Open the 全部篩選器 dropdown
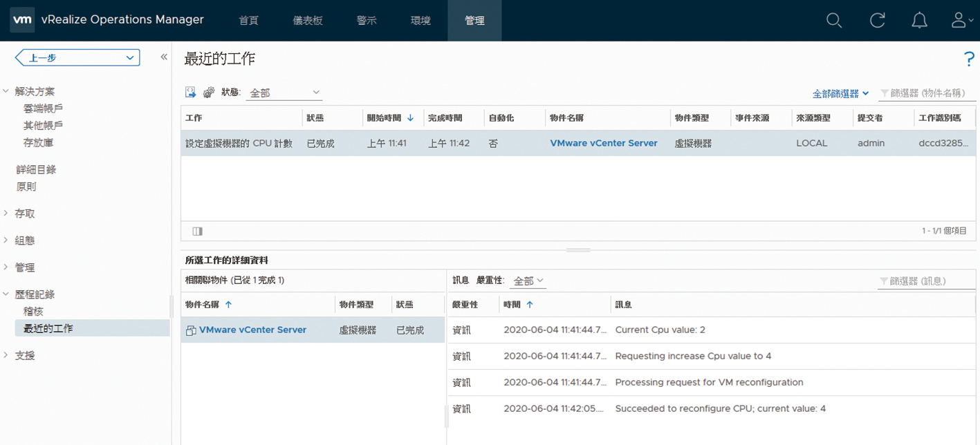 coord(840,93)
